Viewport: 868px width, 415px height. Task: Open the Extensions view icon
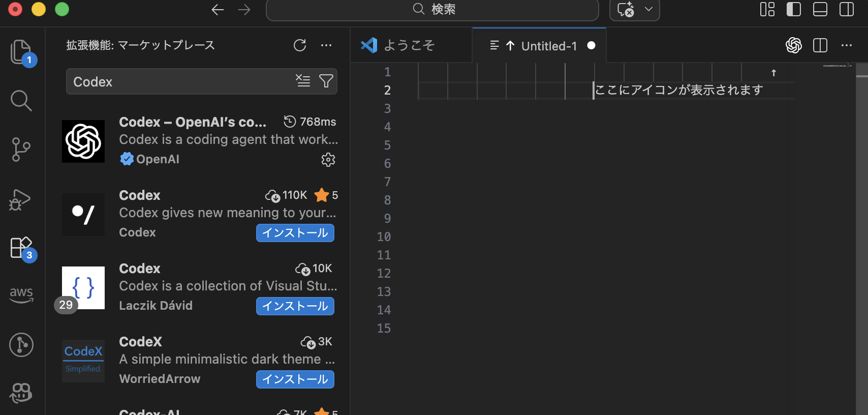(x=21, y=248)
